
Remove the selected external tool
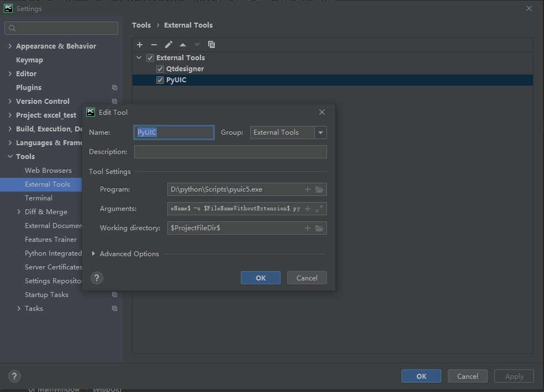click(154, 44)
